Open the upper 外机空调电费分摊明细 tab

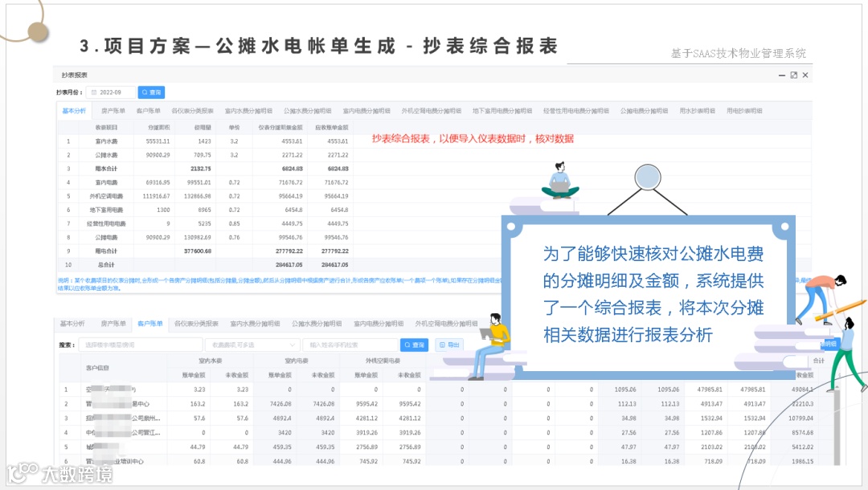pyautogui.click(x=432, y=111)
